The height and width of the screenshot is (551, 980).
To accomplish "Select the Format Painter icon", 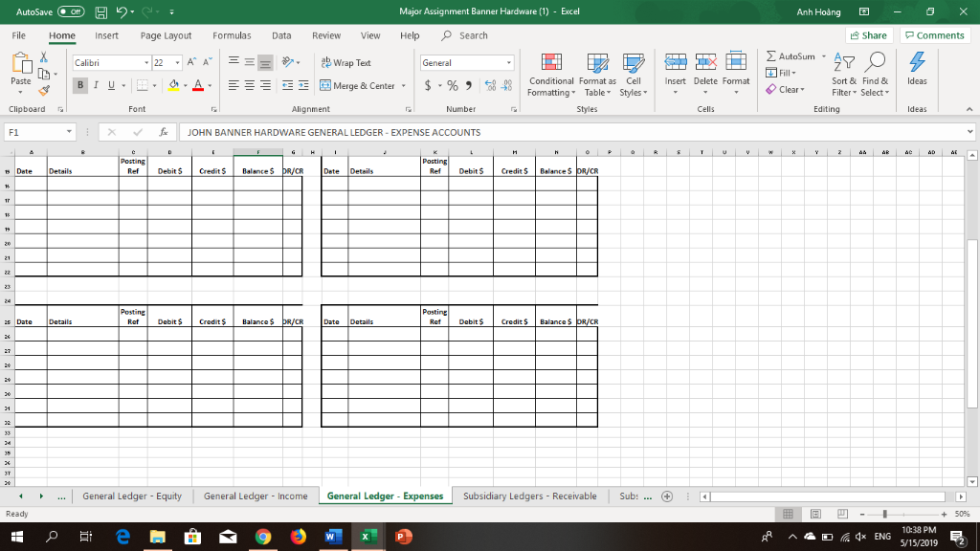I will [x=43, y=91].
